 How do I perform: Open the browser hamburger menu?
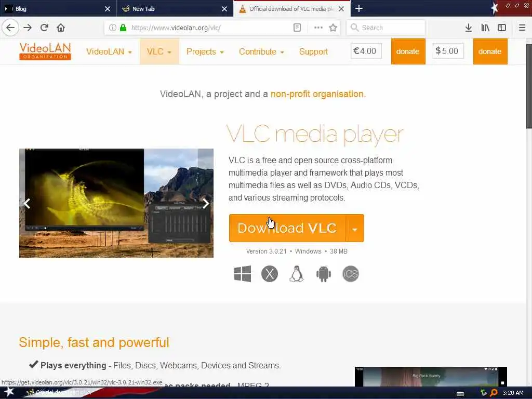522,28
